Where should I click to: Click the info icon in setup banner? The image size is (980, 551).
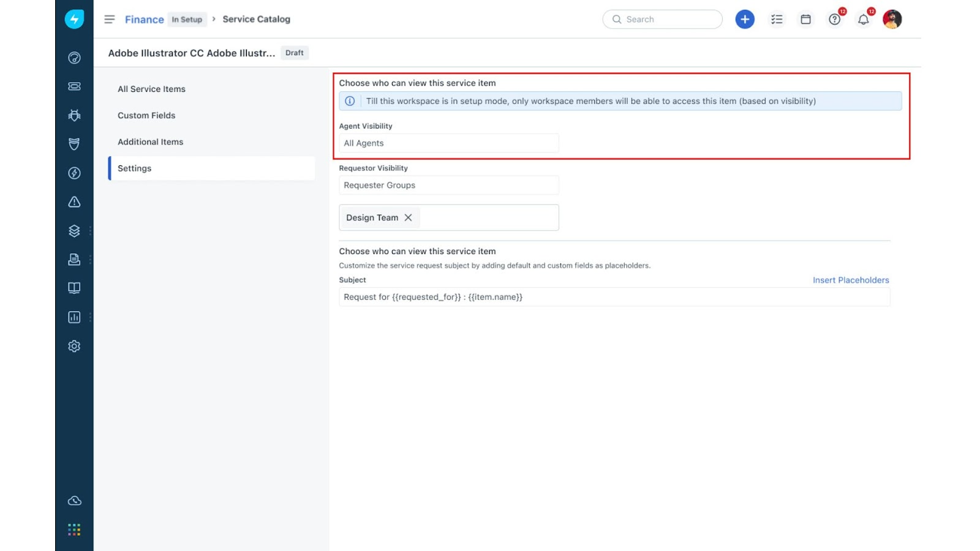350,101
